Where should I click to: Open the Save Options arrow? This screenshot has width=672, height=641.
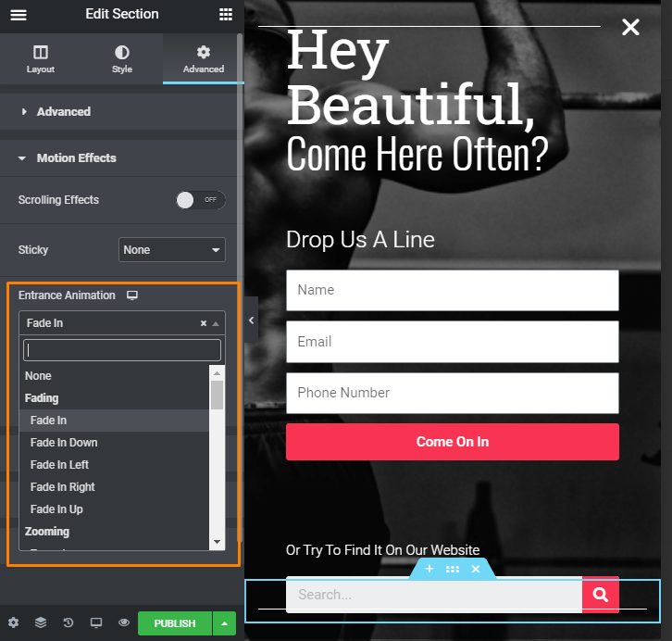click(x=225, y=623)
